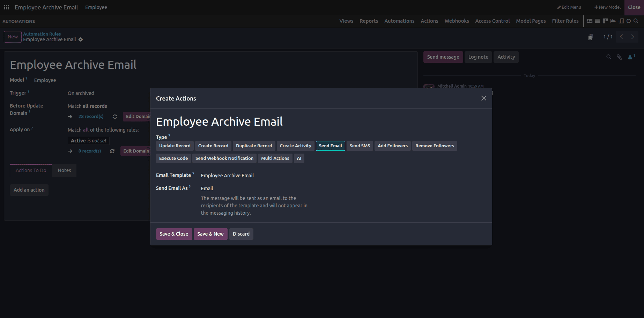
Task: Refresh the 28 record(s) count
Action: [115, 116]
